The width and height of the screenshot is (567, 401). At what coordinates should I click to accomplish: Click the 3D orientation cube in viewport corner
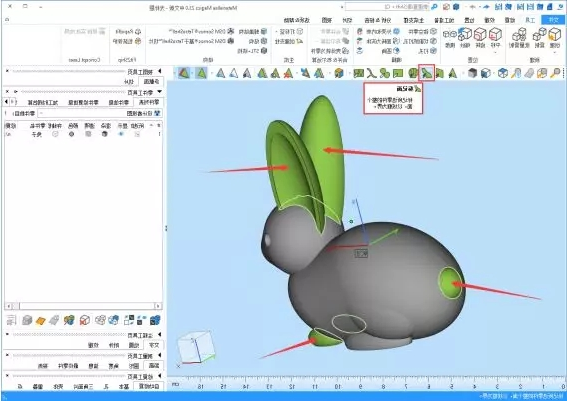[x=197, y=346]
